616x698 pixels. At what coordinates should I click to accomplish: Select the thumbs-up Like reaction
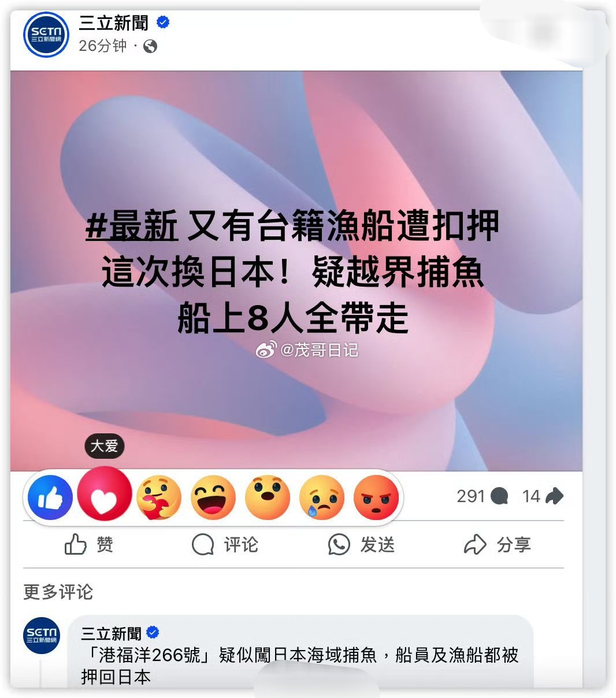tap(50, 497)
